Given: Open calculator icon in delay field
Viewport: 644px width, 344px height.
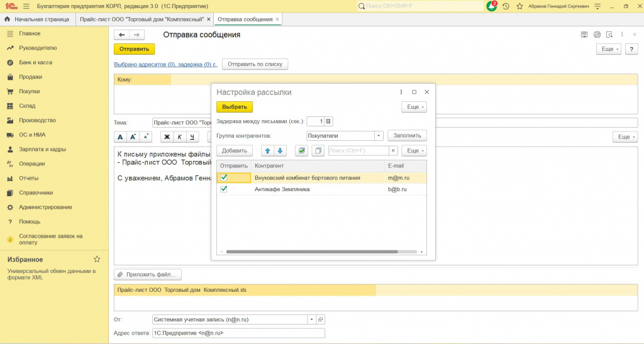Looking at the screenshot, I should [x=328, y=121].
